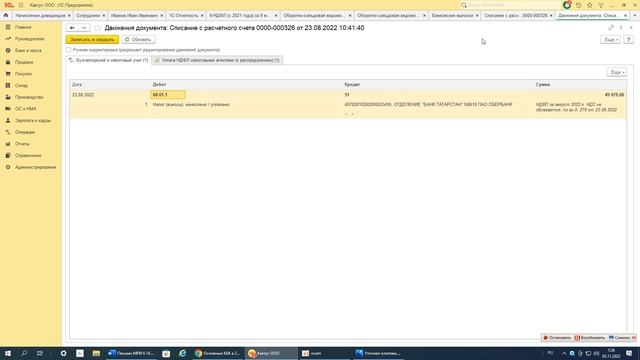
Task: Open Windows Start menu
Action: (8, 353)
